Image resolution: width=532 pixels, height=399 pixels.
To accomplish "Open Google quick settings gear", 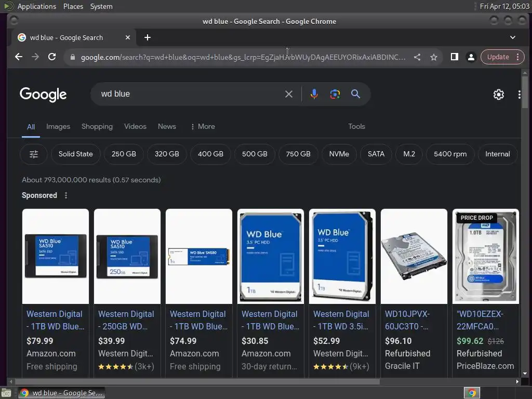I will point(498,95).
